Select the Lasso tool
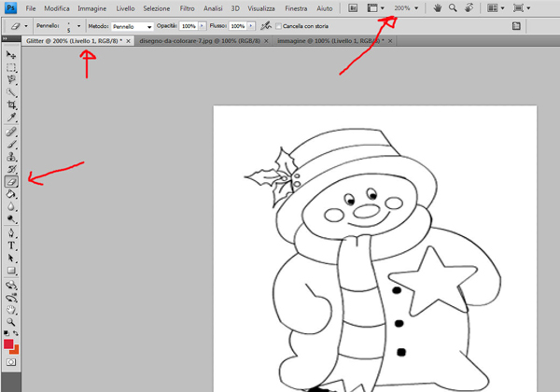This screenshot has height=392, width=560. (11, 79)
